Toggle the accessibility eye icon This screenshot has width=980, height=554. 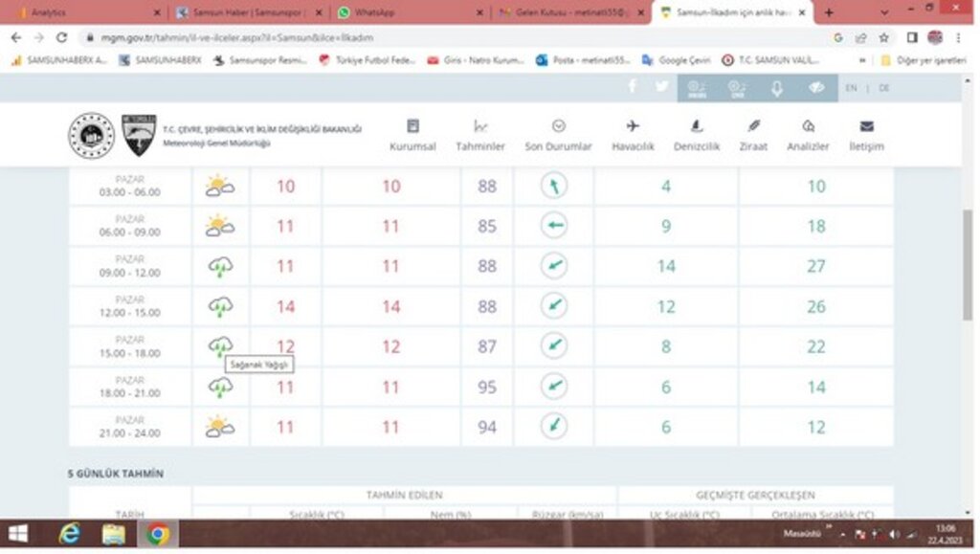pyautogui.click(x=815, y=88)
